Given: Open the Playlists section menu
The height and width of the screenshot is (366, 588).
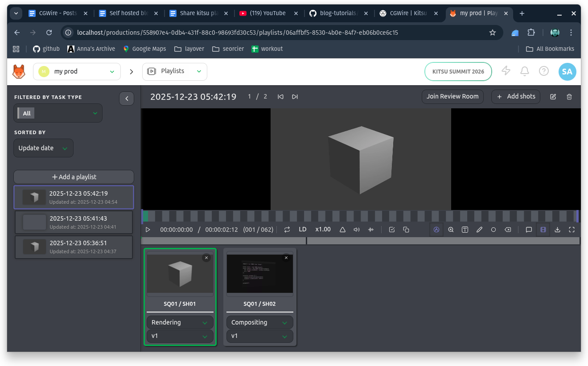Looking at the screenshot, I should [x=175, y=71].
